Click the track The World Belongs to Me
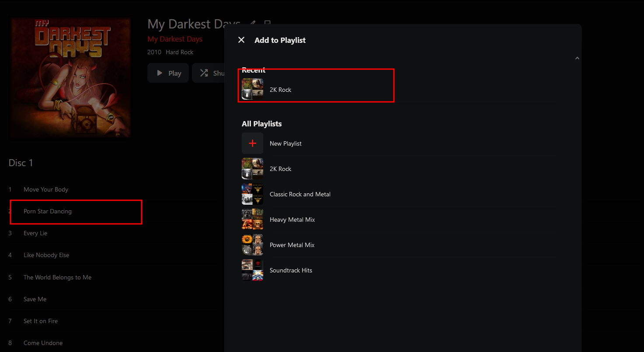 [x=57, y=277]
